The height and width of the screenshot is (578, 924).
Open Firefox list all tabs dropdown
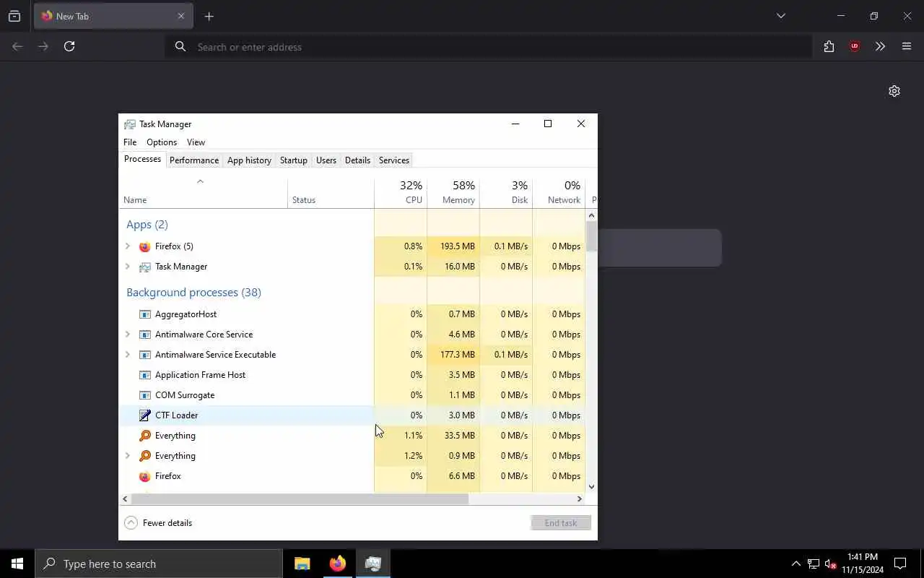[781, 16]
